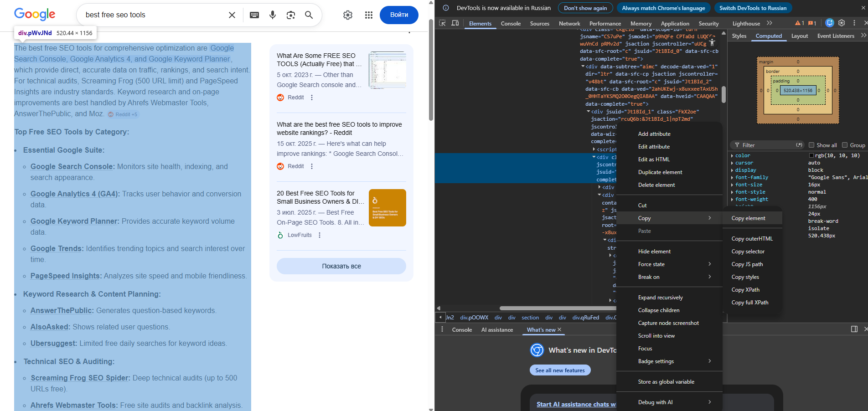This screenshot has width=868, height=411.
Task: Click the Filter field in the Computed panel
Action: pos(766,145)
